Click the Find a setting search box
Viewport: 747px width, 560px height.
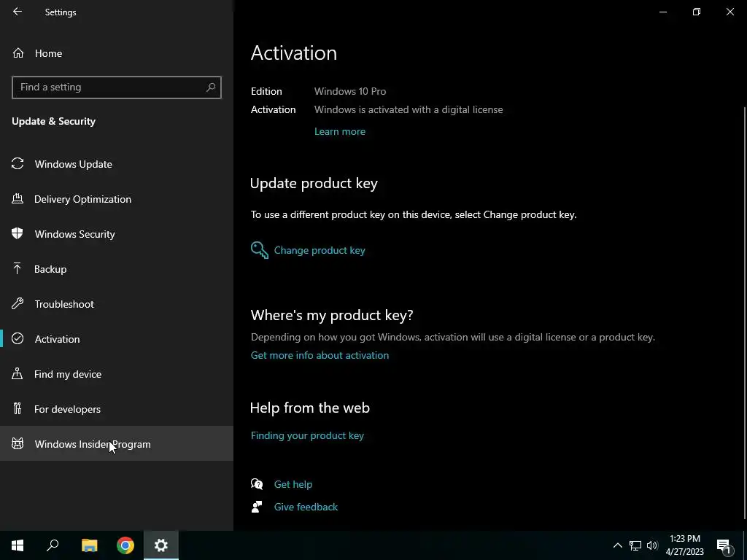click(x=116, y=87)
